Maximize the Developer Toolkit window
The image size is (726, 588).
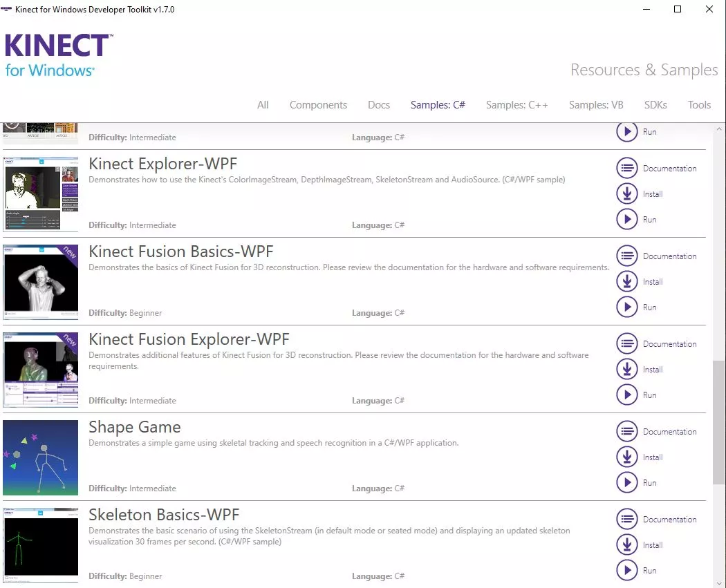pyautogui.click(x=678, y=9)
